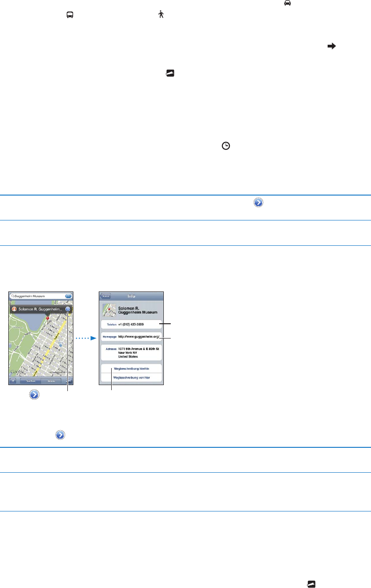Screen dimensions: 371x588
Task: Tap the Adresse row
Action: (131, 352)
